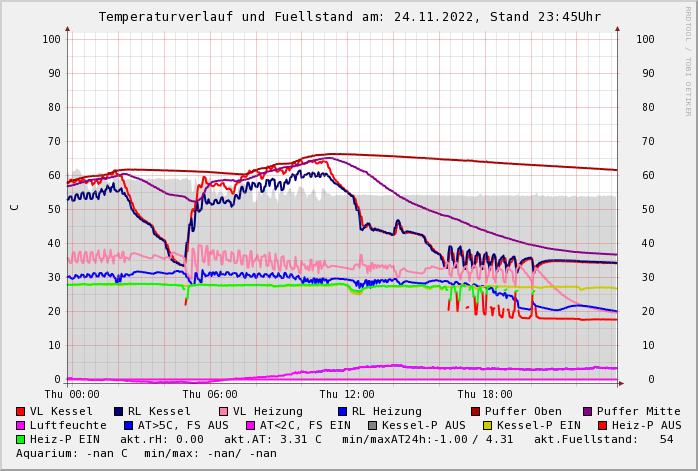Select the yellow Kessel-P EIN swatch
The height and width of the screenshot is (471, 698).
487,425
